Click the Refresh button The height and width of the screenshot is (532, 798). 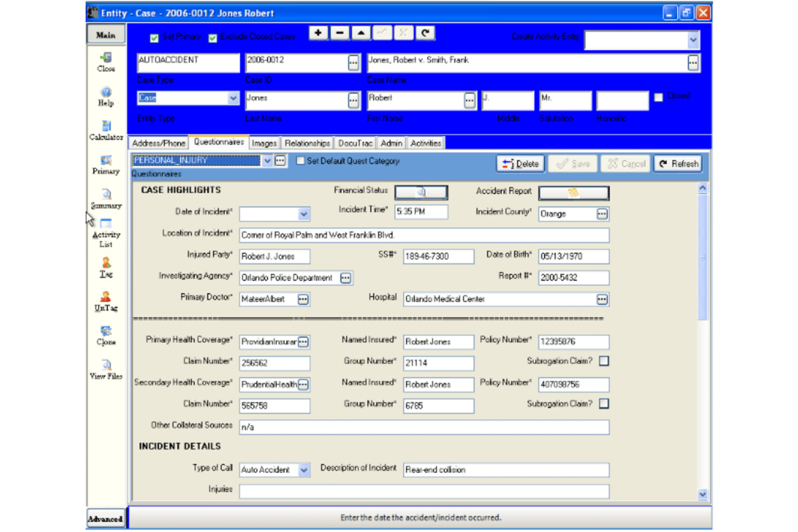tap(678, 164)
